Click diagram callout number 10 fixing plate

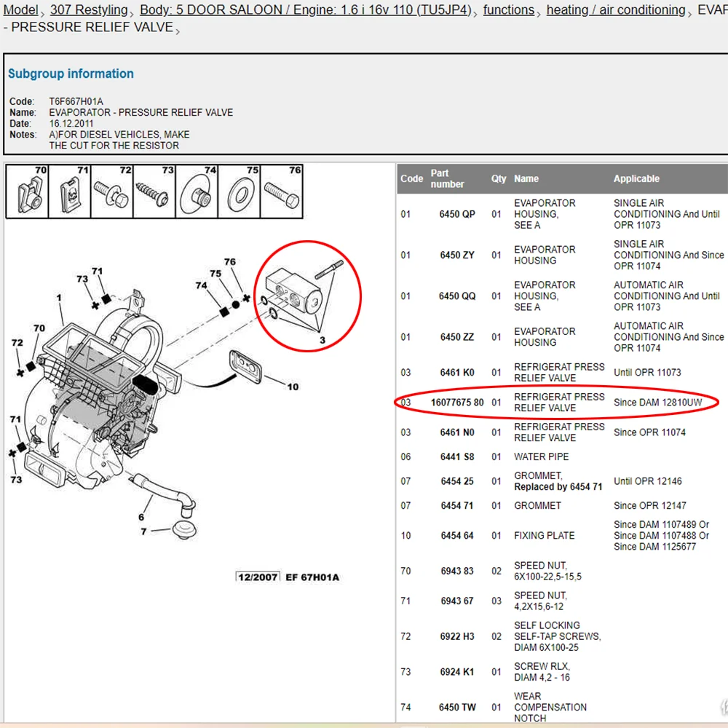point(293,387)
